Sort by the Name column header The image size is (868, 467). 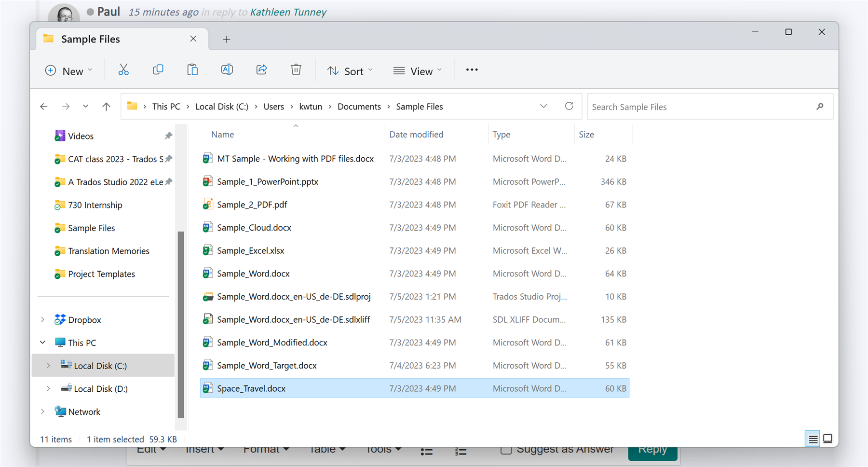tap(222, 135)
